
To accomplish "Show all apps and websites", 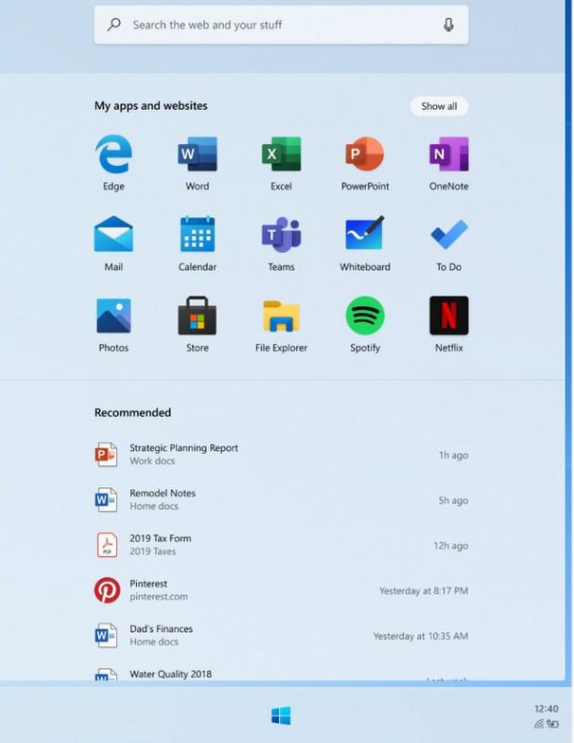I will tap(439, 106).
